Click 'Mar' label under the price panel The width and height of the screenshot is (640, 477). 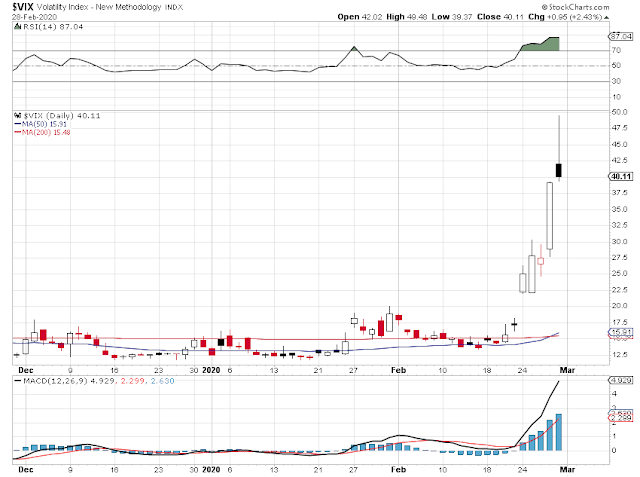[x=567, y=370]
